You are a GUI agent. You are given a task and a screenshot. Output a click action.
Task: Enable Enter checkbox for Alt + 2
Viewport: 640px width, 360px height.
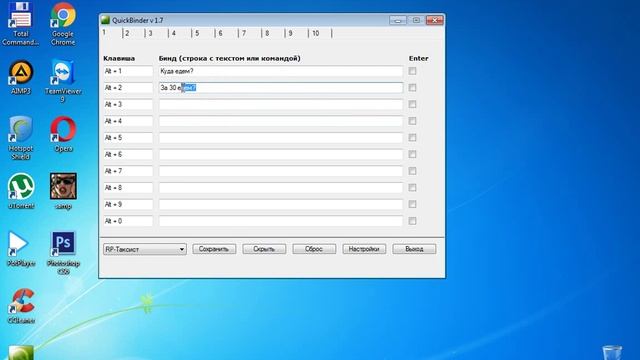[x=412, y=88]
